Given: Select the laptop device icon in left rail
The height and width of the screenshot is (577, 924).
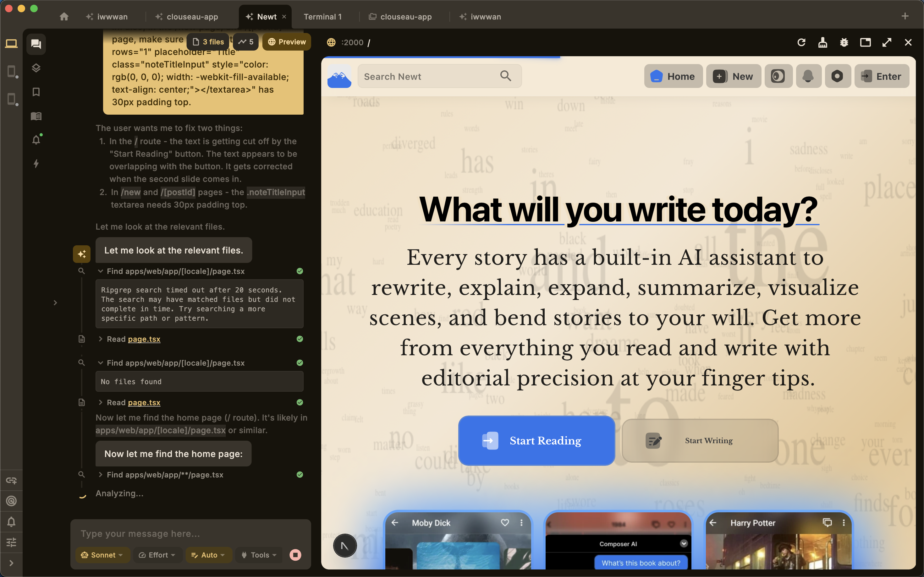Looking at the screenshot, I should pos(11,44).
